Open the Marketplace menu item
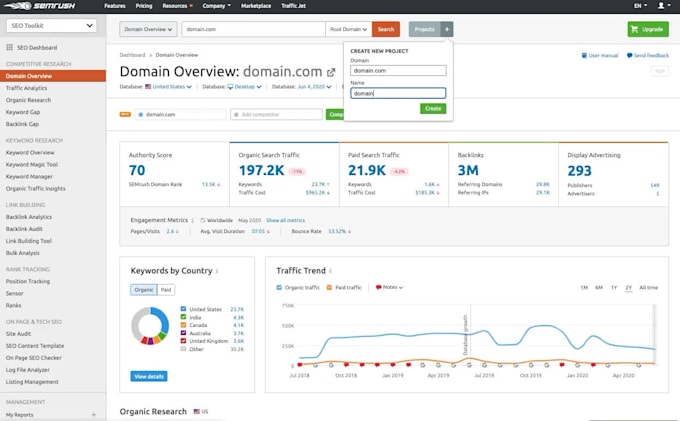 [256, 6]
